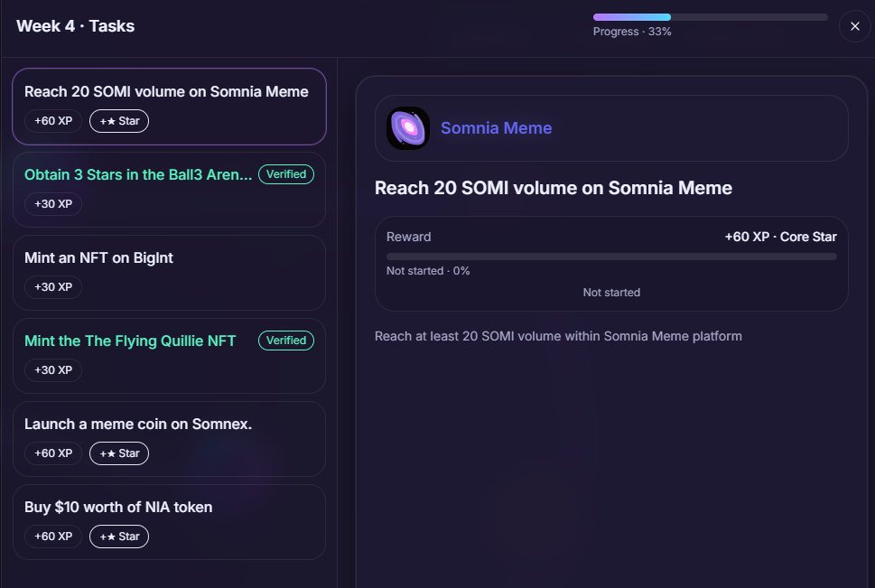Open the Somnia Meme link

click(x=496, y=128)
